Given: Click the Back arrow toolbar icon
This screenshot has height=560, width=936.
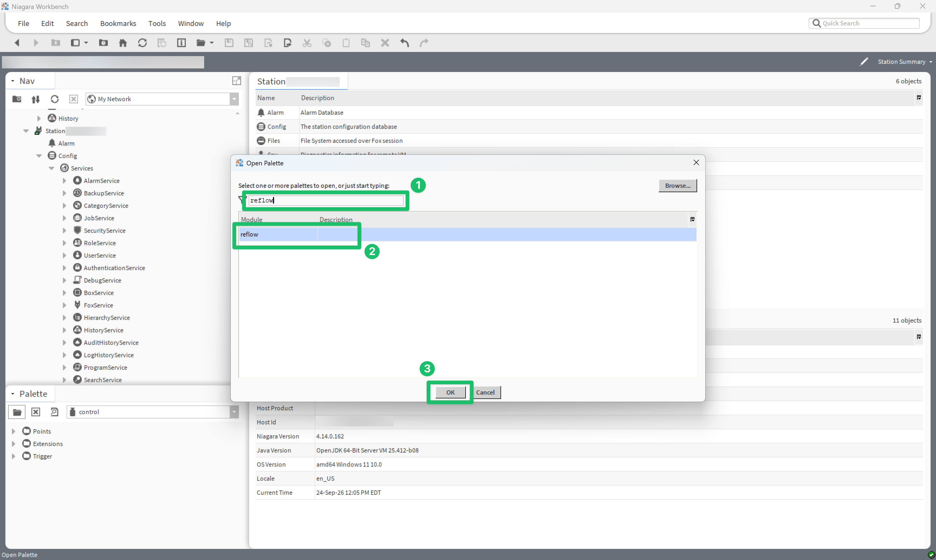Looking at the screenshot, I should click(x=17, y=43).
